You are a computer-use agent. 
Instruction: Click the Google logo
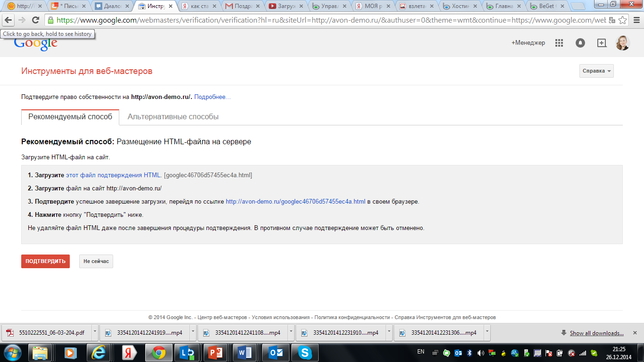point(35,44)
